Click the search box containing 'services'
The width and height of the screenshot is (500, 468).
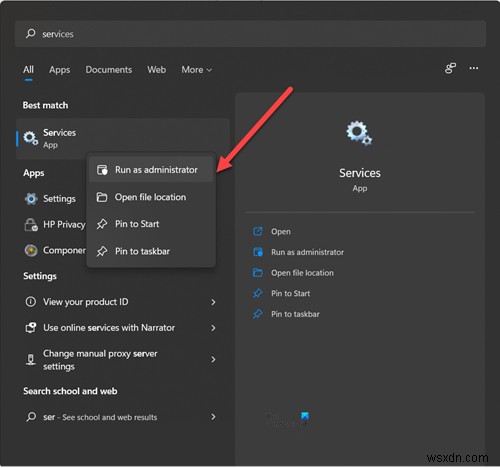pos(250,34)
